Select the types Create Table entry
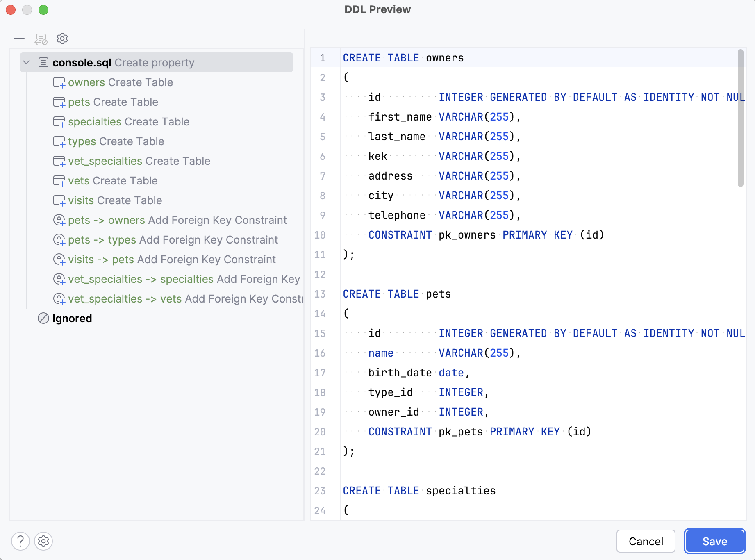755x560 pixels. point(116,141)
